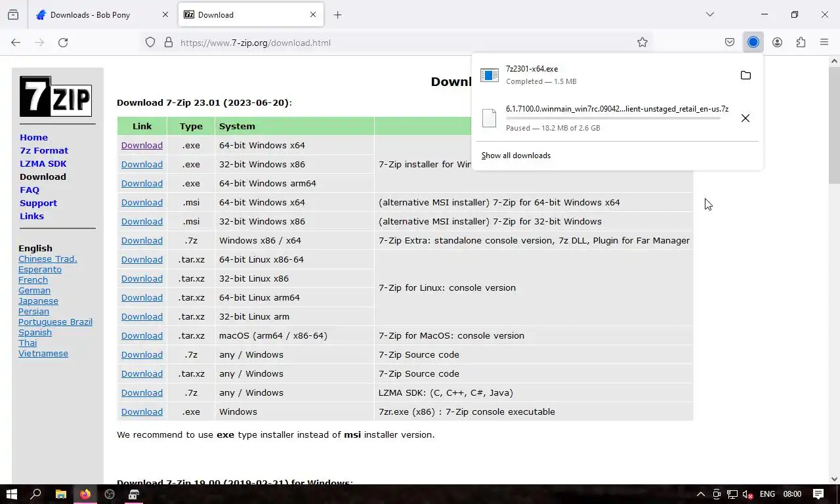
Task: Show site security padlock info
Action: click(169, 43)
